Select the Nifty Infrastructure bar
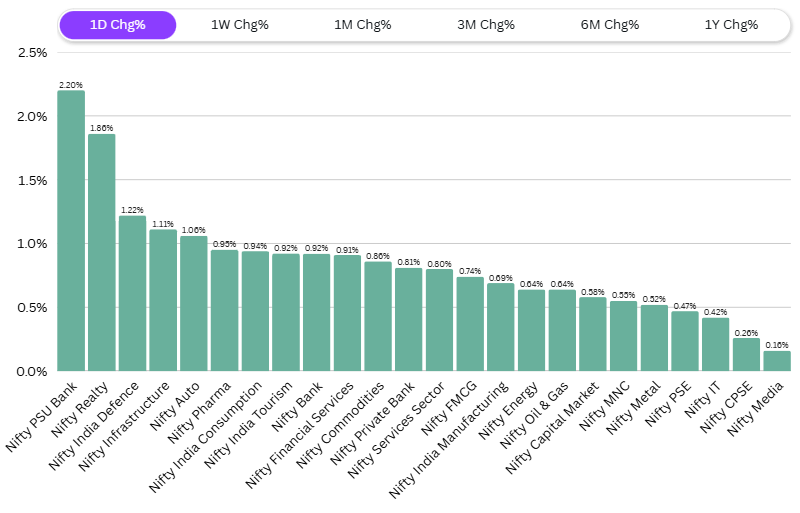800x513 pixels. tap(163, 300)
